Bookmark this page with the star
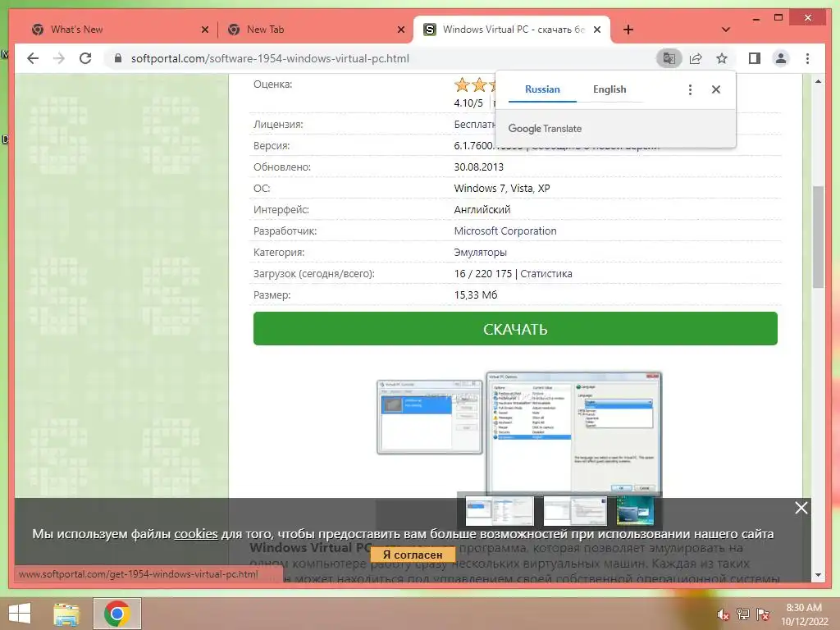Screen dimensions: 840x630 point(722,58)
